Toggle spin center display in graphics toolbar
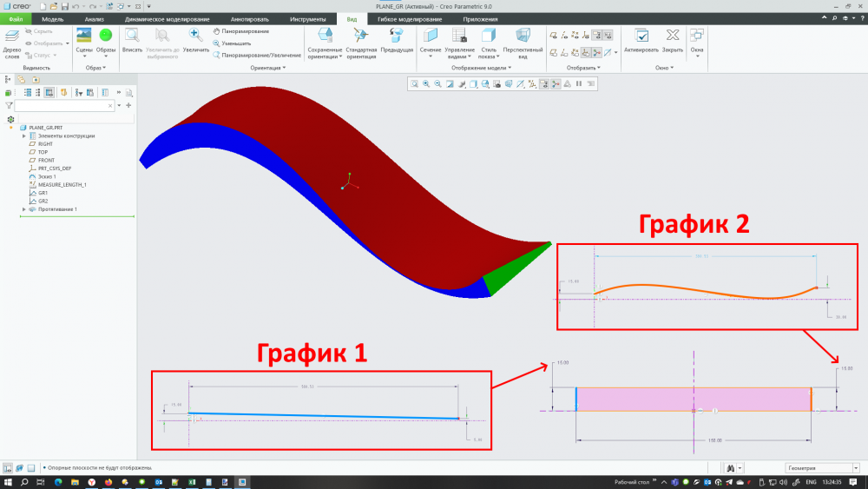Screen dimensions: 868x489 [556, 83]
